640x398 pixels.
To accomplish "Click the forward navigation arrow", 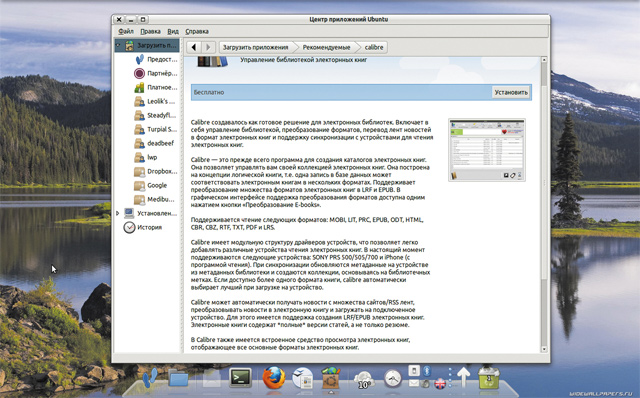I will click(208, 47).
